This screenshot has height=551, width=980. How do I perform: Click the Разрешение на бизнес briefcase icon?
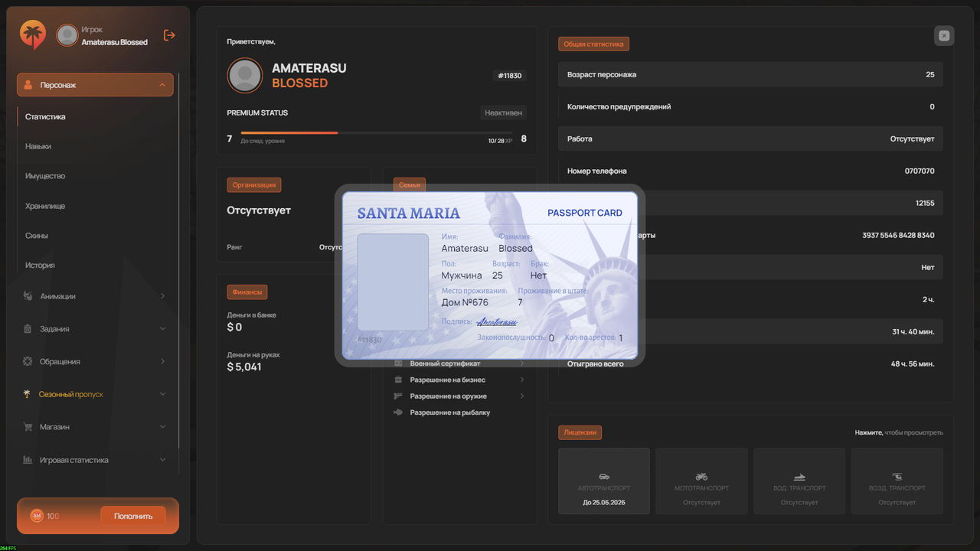click(x=398, y=380)
